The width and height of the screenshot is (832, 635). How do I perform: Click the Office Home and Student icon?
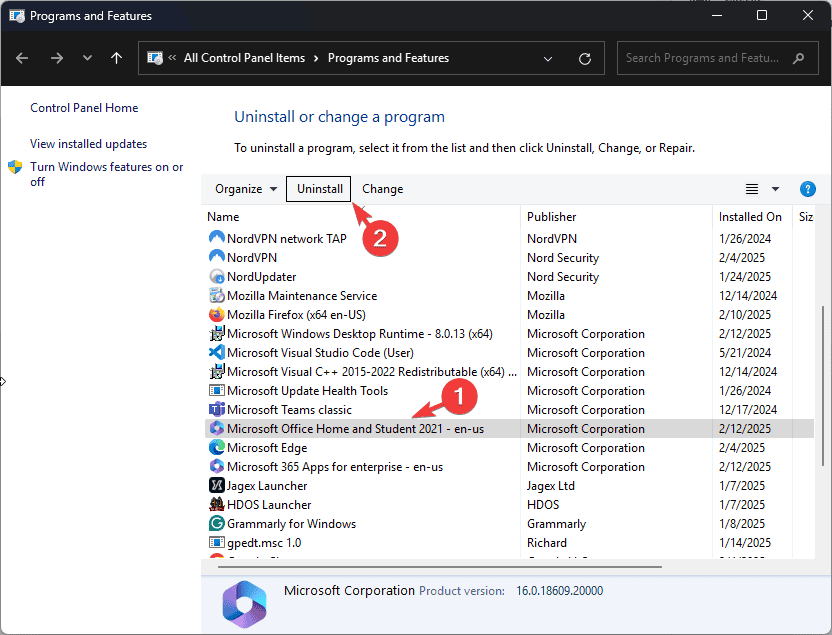tap(216, 428)
